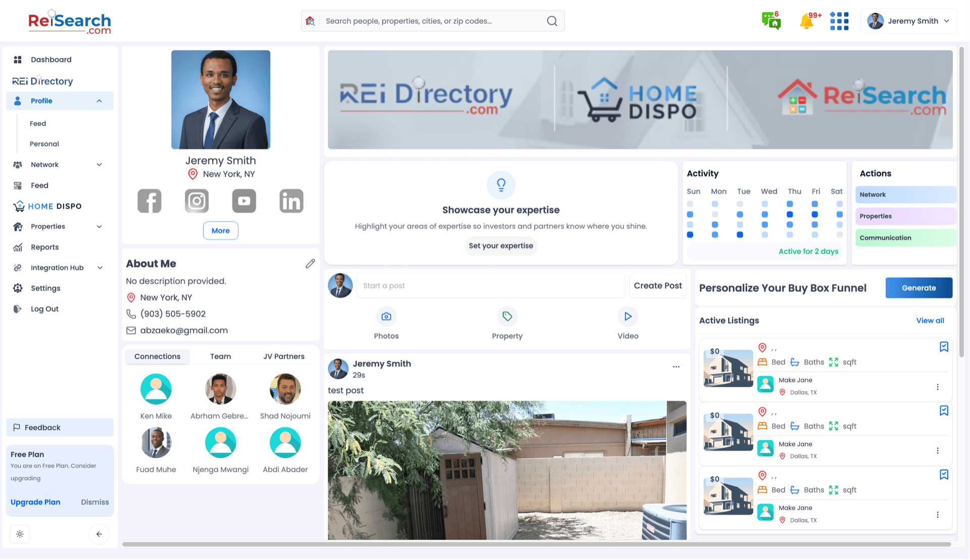Click the Upgrade Plan link
970x560 pixels.
[35, 502]
